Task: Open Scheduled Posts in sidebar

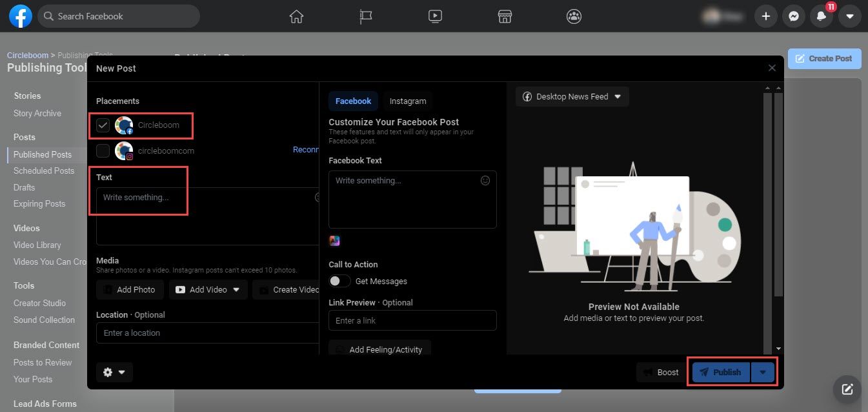Action: tap(44, 171)
